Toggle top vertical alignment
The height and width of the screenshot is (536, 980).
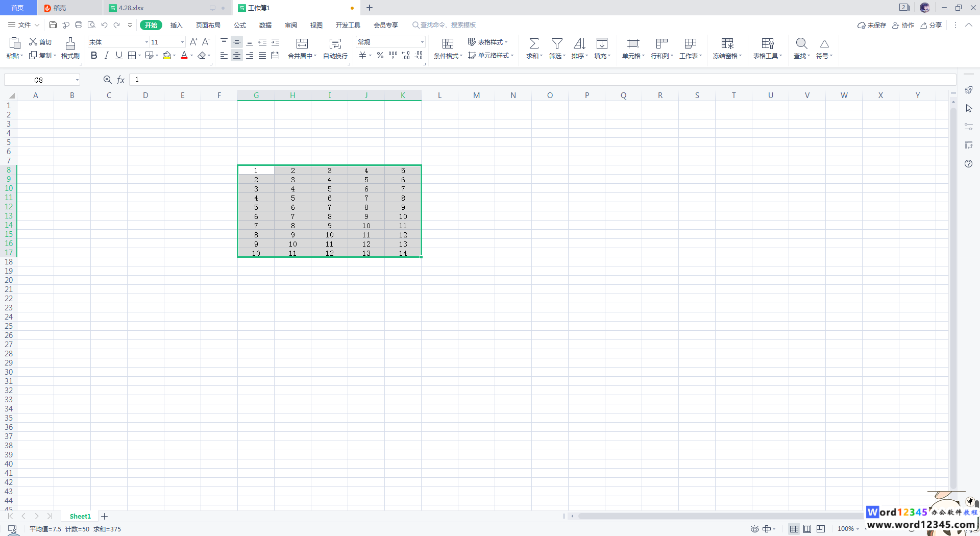[x=224, y=42]
